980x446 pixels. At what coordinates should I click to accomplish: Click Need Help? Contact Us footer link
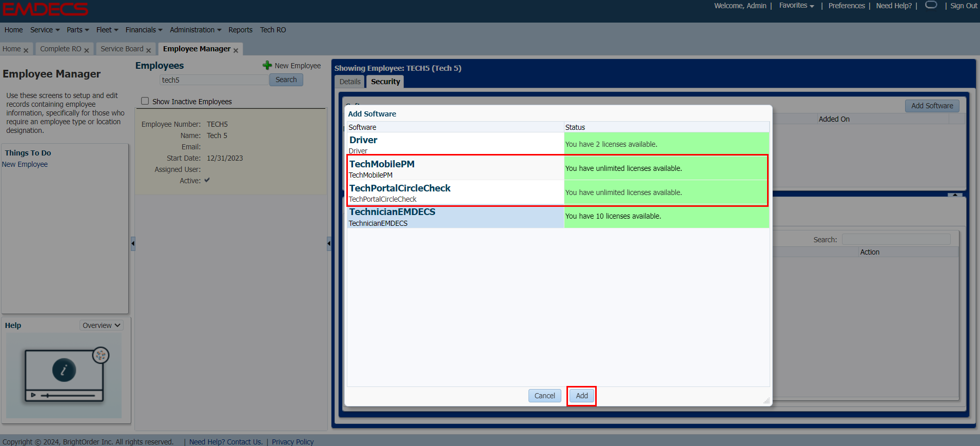[x=226, y=442]
